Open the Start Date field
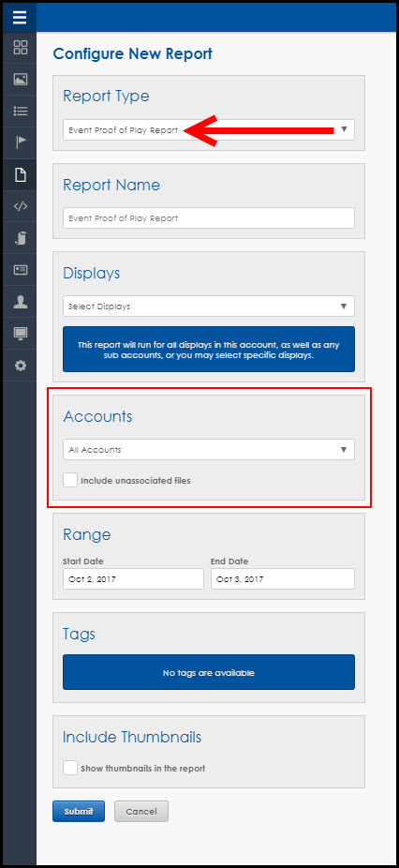This screenshot has width=399, height=868. click(133, 579)
